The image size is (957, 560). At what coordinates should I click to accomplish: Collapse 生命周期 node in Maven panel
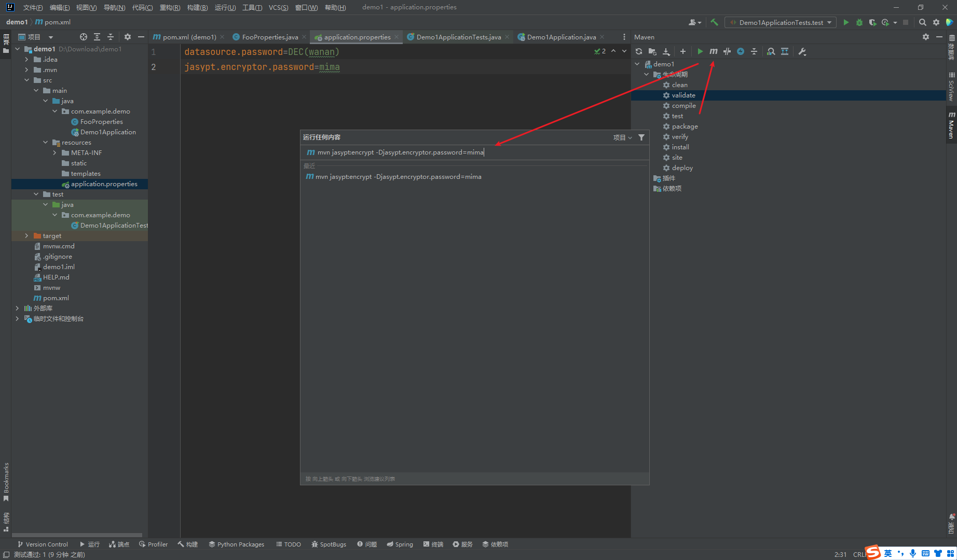647,74
